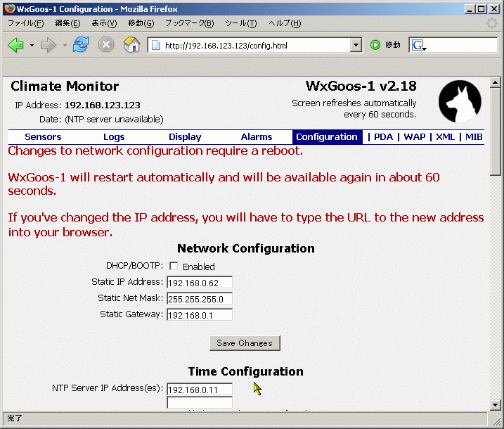Open the Back history dropdown arrow

32,45
